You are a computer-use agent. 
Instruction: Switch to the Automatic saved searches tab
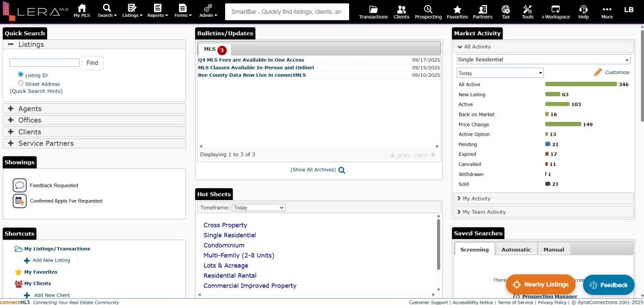click(516, 250)
